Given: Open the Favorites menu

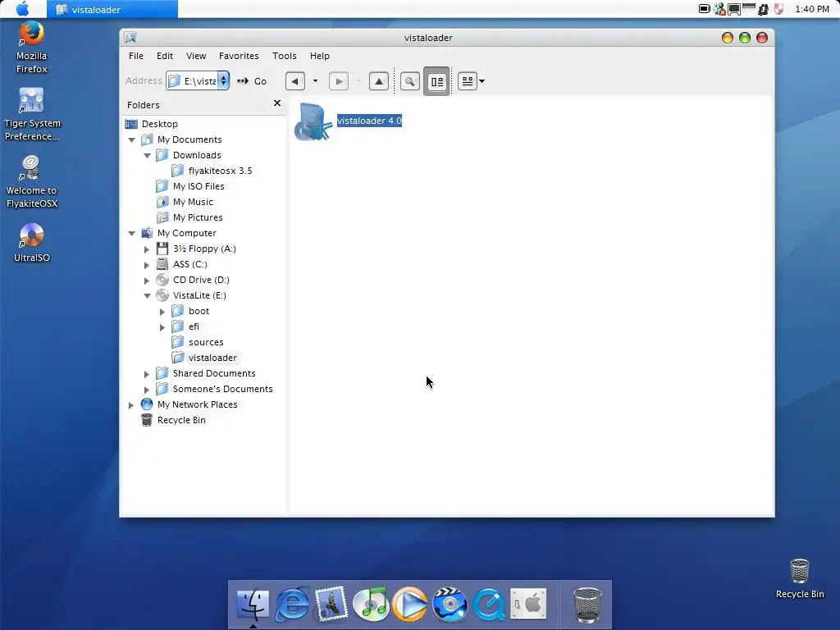Looking at the screenshot, I should [239, 56].
